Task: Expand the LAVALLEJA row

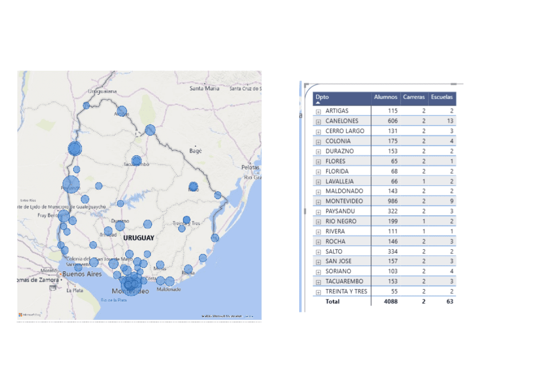Action: (x=318, y=182)
